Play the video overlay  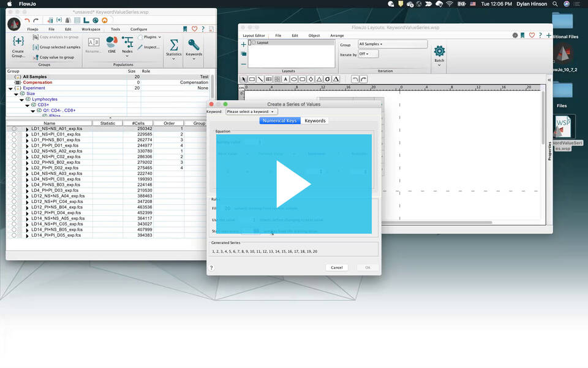point(293,184)
